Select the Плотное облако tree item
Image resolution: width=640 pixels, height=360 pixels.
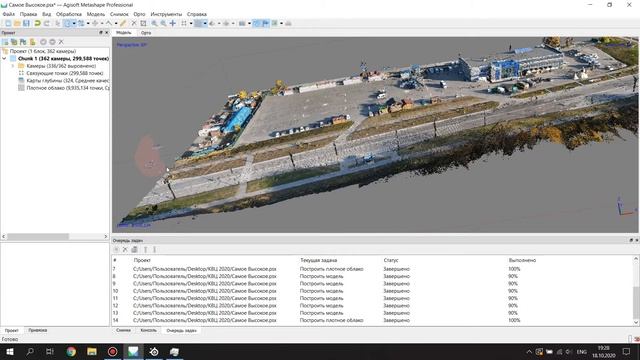(64, 88)
